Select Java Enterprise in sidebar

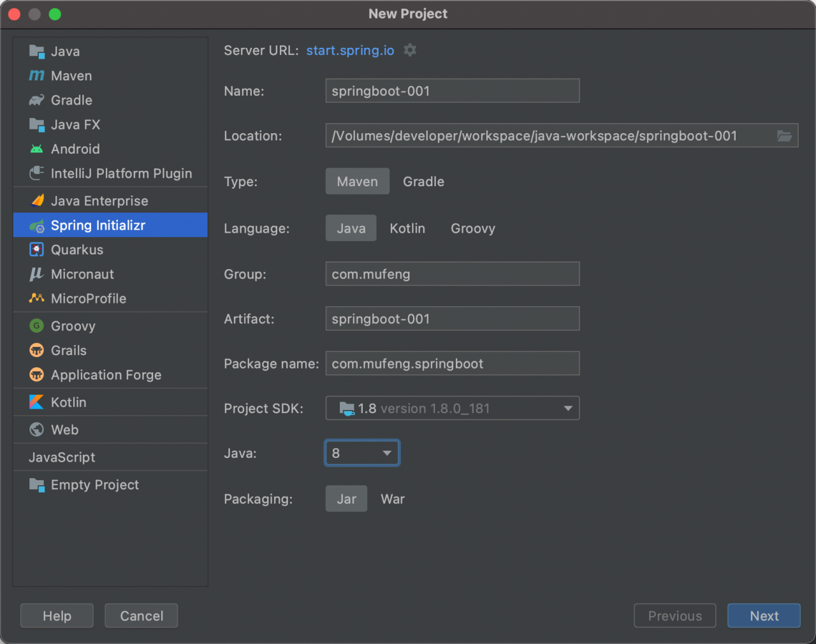click(110, 201)
